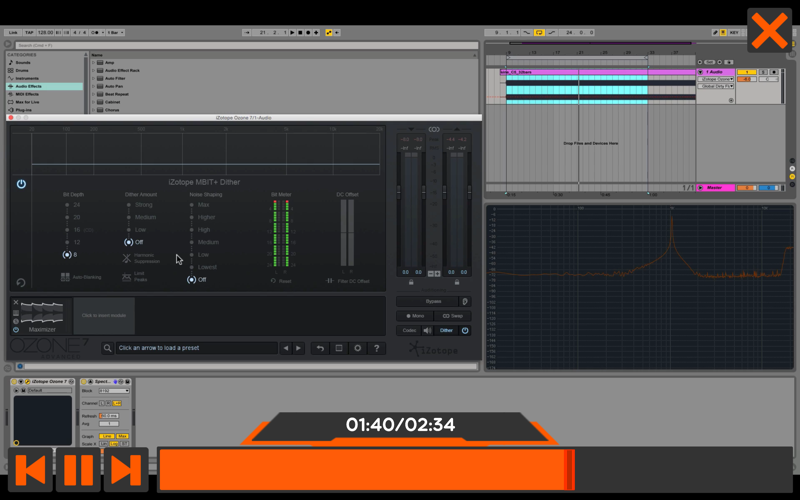The height and width of the screenshot is (500, 800).
Task: Expand the Auto Filter folder
Action: coord(93,78)
